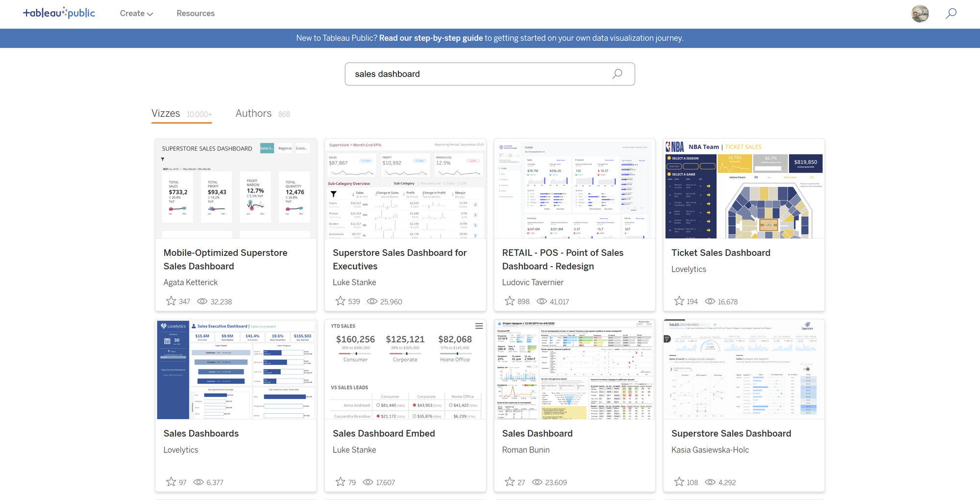This screenshot has height=500, width=980.
Task: View author Kasia Gasiewska-Holc's profile
Action: click(x=710, y=450)
